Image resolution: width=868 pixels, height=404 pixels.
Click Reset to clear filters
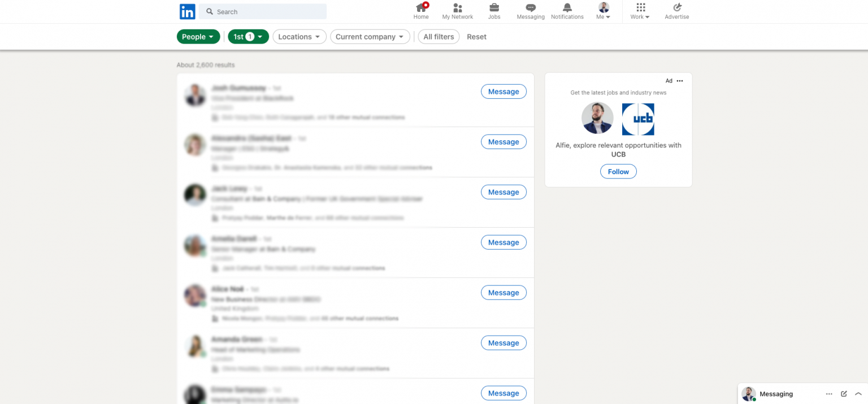pyautogui.click(x=476, y=36)
